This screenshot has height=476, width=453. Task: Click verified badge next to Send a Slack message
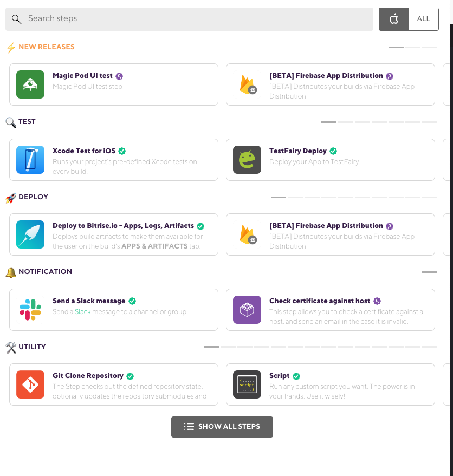pyautogui.click(x=132, y=301)
